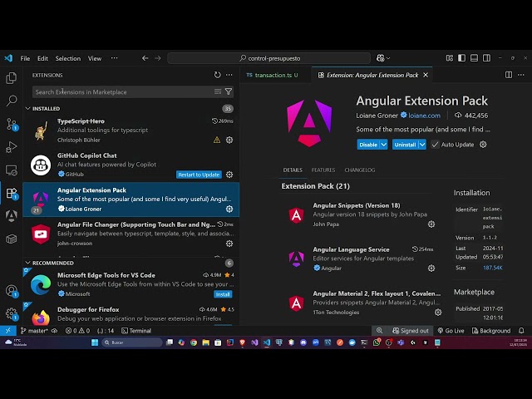Open the File menu
The width and height of the screenshot is (532, 399).
click(x=25, y=58)
